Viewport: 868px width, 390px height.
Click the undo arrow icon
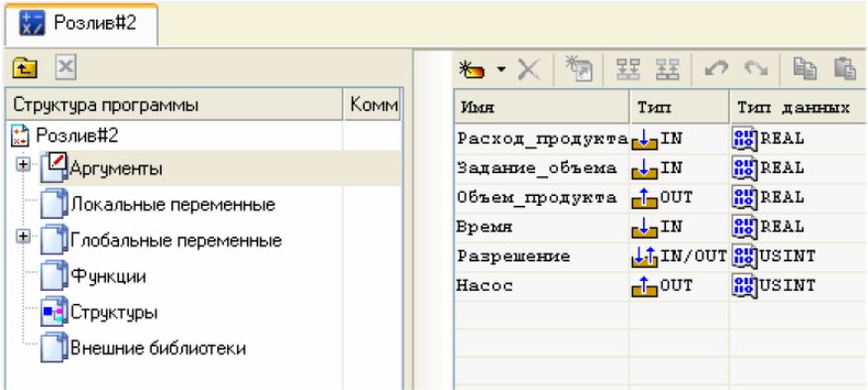pyautogui.click(x=716, y=70)
